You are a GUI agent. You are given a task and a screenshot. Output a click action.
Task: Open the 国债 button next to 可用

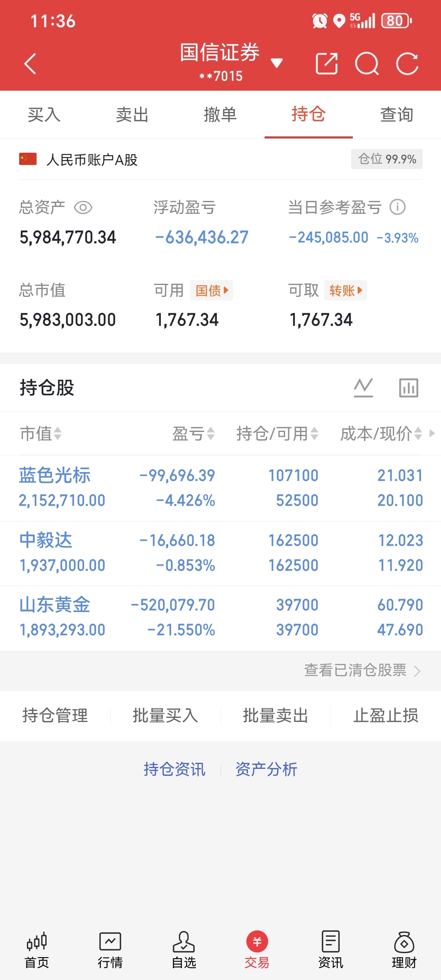[212, 290]
